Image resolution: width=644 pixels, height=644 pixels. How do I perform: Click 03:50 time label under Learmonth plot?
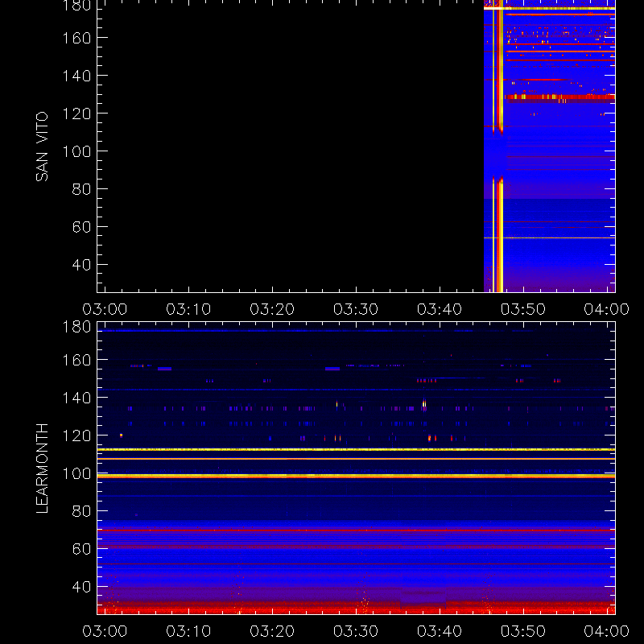pos(523,631)
